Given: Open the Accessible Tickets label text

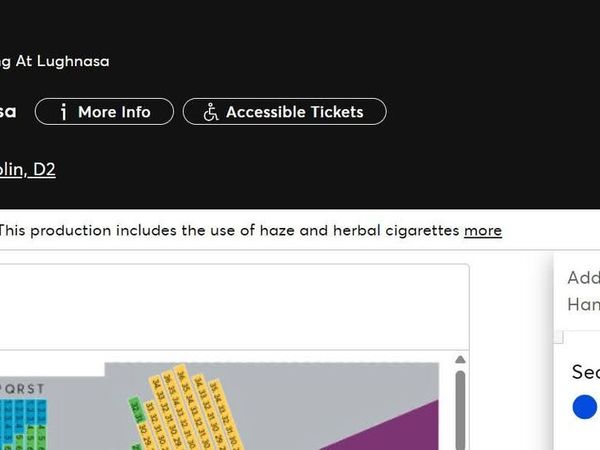Looking at the screenshot, I should point(295,112).
